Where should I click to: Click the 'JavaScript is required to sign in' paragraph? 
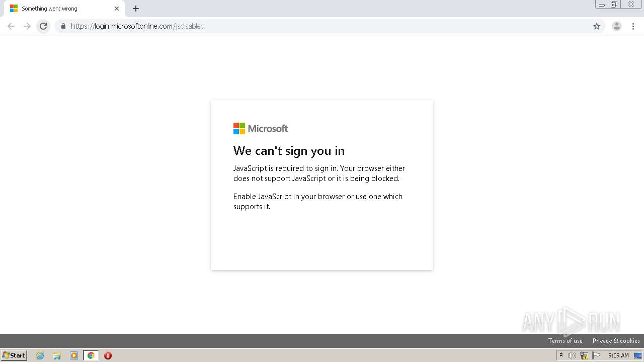click(319, 173)
